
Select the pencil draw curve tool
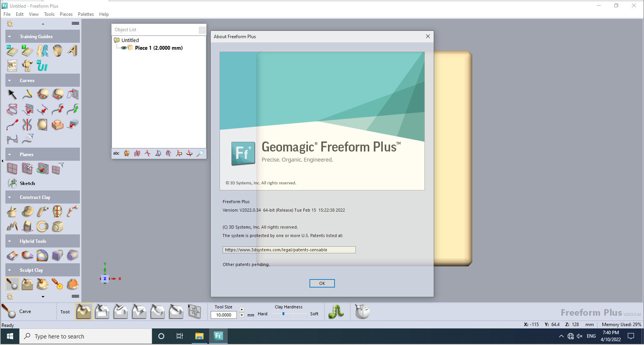(x=27, y=94)
